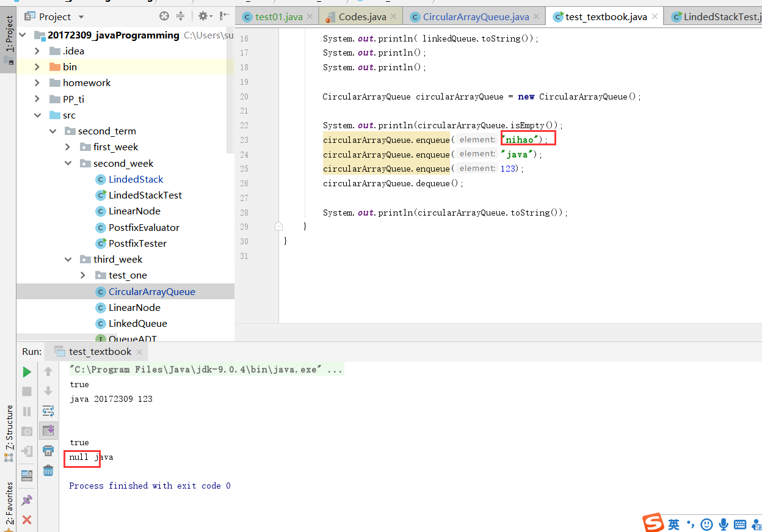Toggle Sogou punctuation mode icon
The height and width of the screenshot is (532, 762).
[691, 524]
